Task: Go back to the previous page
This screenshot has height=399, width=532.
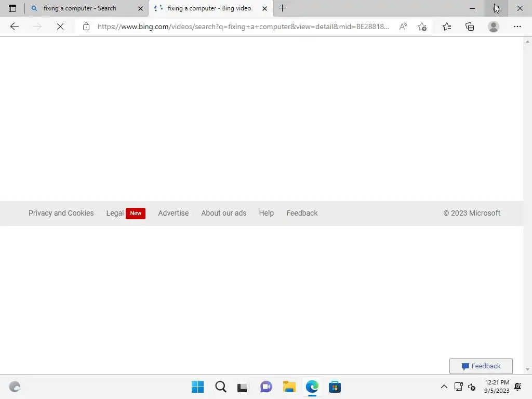Action: tap(14, 26)
